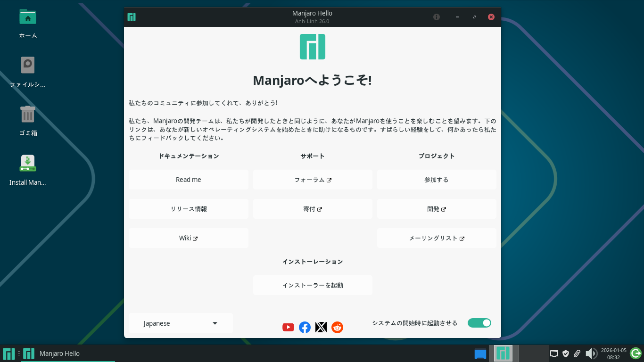644x362 pixels.
Task: Click the 参加する button
Action: (x=437, y=180)
